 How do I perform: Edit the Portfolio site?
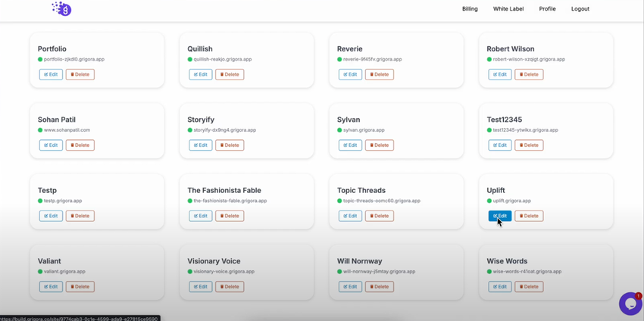(x=51, y=74)
